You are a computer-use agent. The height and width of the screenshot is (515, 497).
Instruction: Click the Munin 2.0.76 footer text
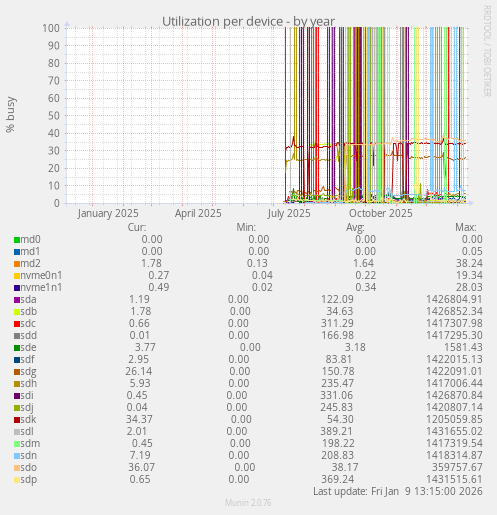pyautogui.click(x=248, y=503)
